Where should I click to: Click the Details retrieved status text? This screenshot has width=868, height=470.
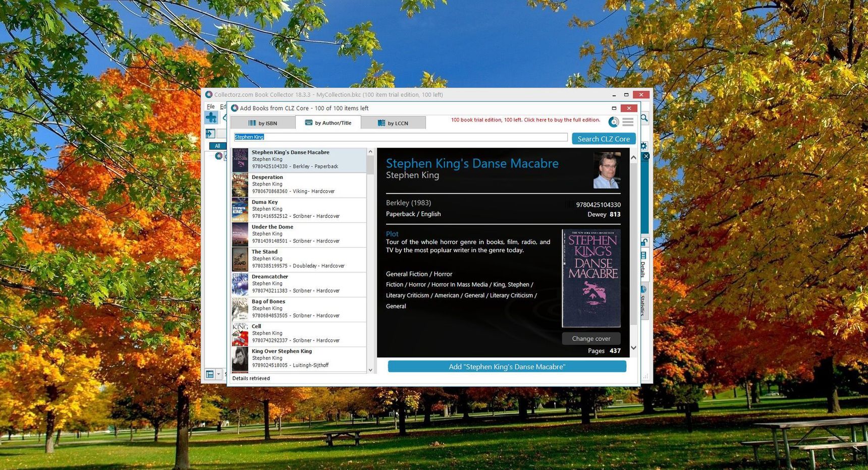[x=251, y=378]
